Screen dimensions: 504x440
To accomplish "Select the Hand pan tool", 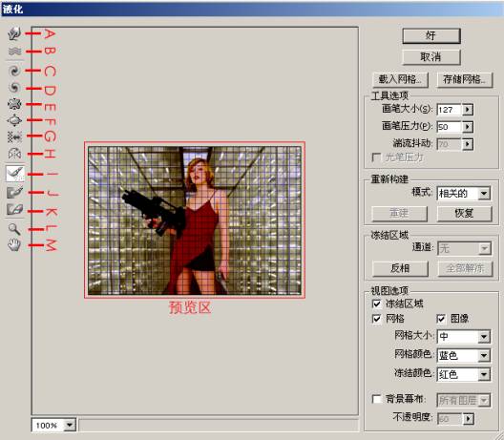I will [14, 245].
